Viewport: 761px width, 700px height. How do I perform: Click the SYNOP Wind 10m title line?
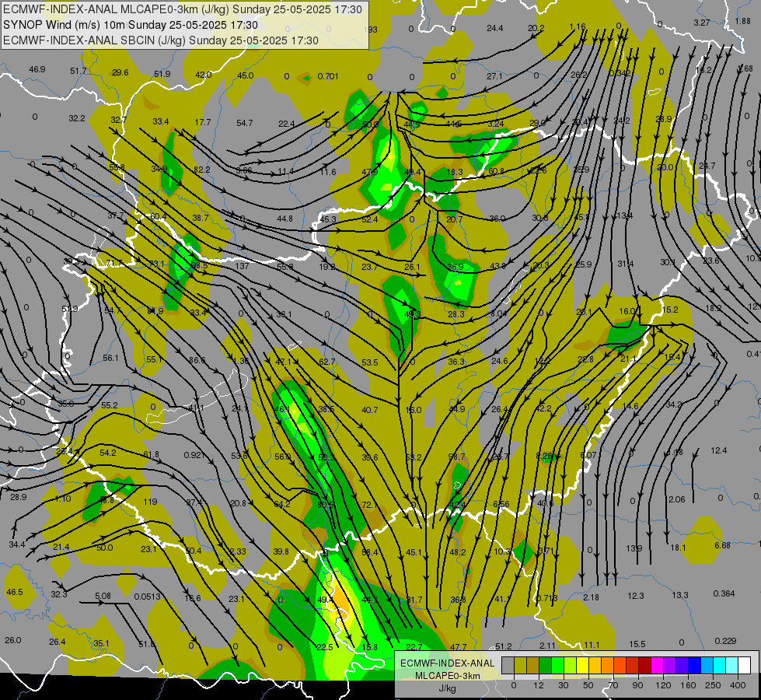pyautogui.click(x=131, y=25)
